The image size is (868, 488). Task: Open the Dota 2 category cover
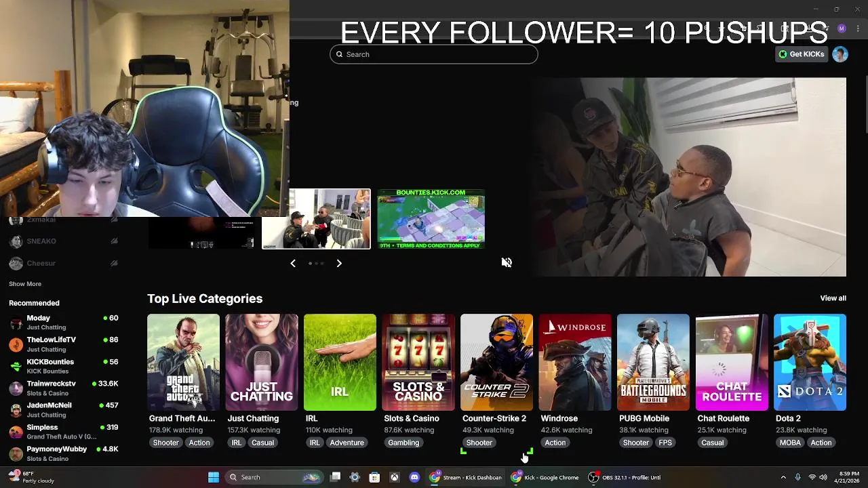pyautogui.click(x=810, y=362)
